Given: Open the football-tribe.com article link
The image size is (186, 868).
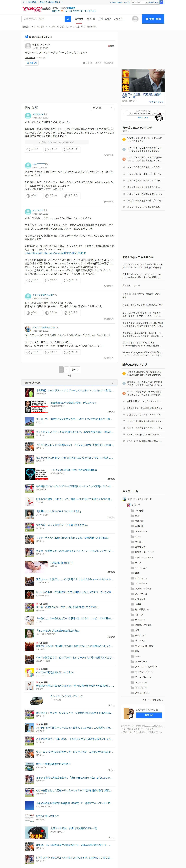Looking at the screenshot, I should (55, 253).
